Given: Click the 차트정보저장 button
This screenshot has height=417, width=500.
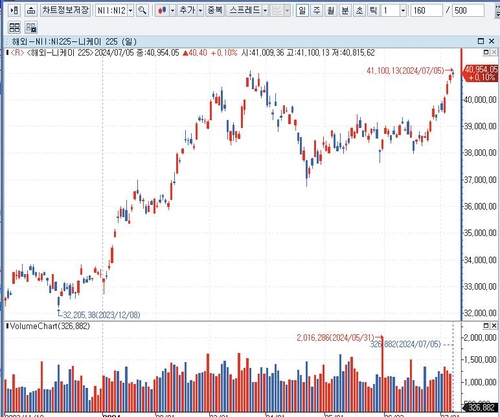Looking at the screenshot, I should (65, 10).
